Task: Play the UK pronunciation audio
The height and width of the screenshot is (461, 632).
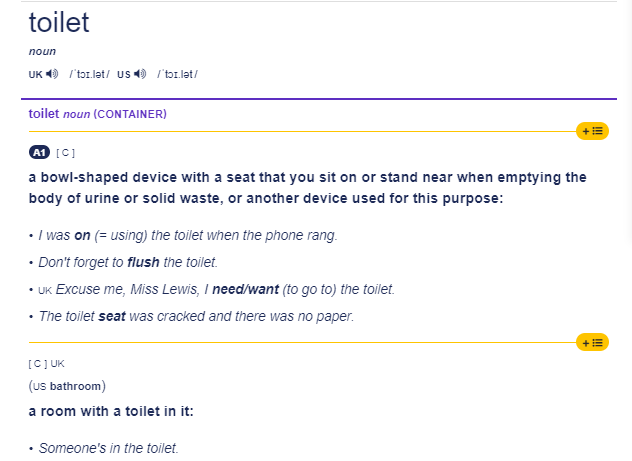Action: [52, 74]
